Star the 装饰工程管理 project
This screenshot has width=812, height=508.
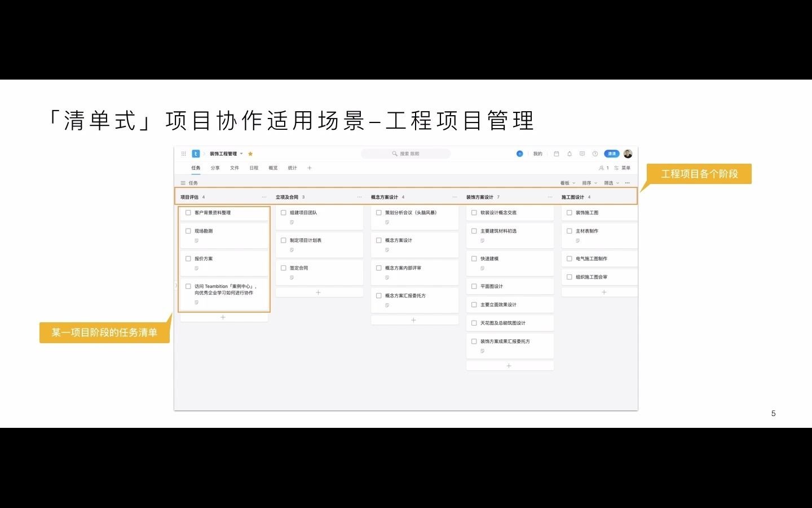point(250,153)
